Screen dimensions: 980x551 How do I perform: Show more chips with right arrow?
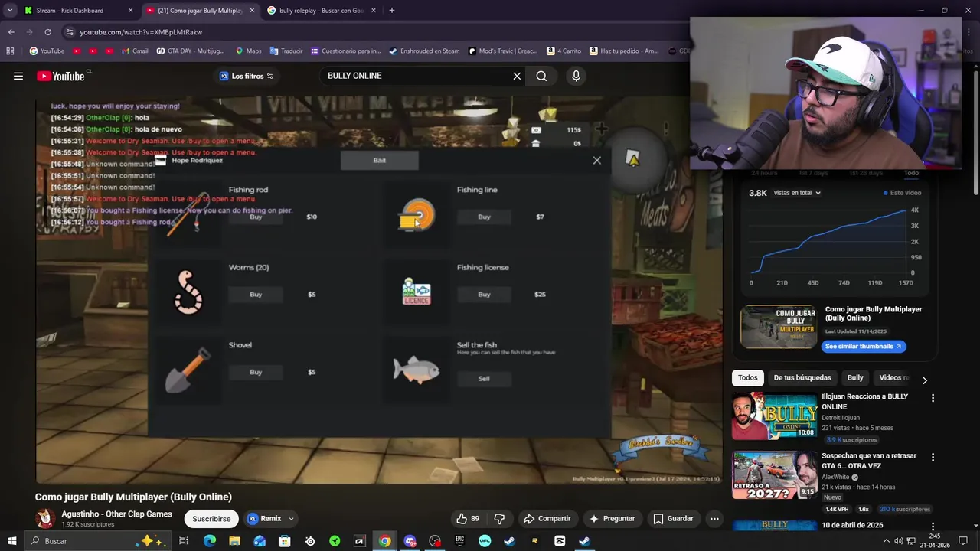pos(924,380)
